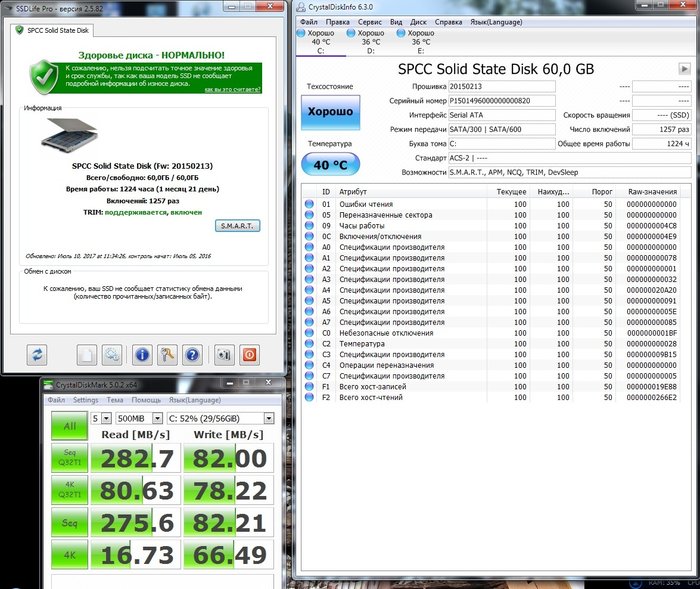Click the keys registration icon in SSDLife
The image size is (700, 589).
pyautogui.click(x=167, y=355)
